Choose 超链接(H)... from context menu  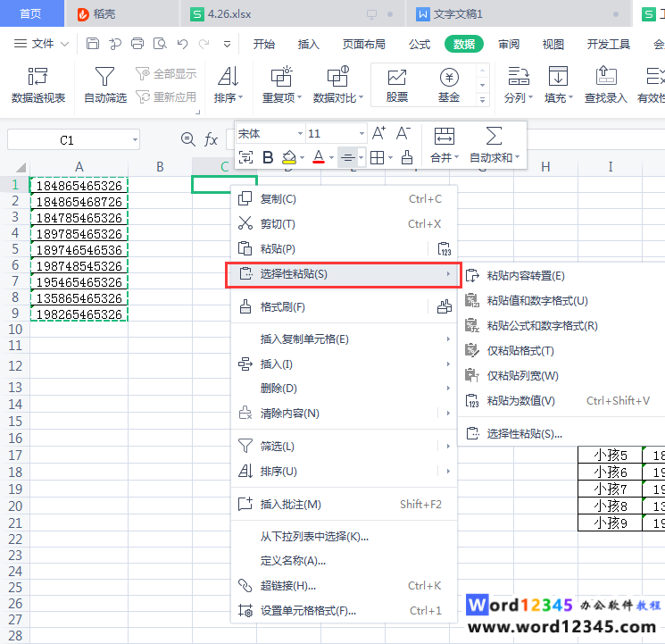344,586
